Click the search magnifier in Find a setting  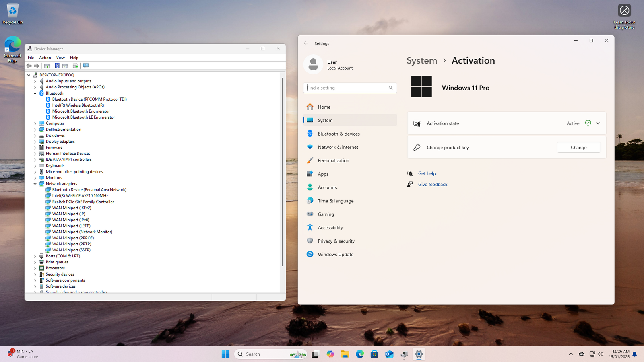[x=390, y=88]
